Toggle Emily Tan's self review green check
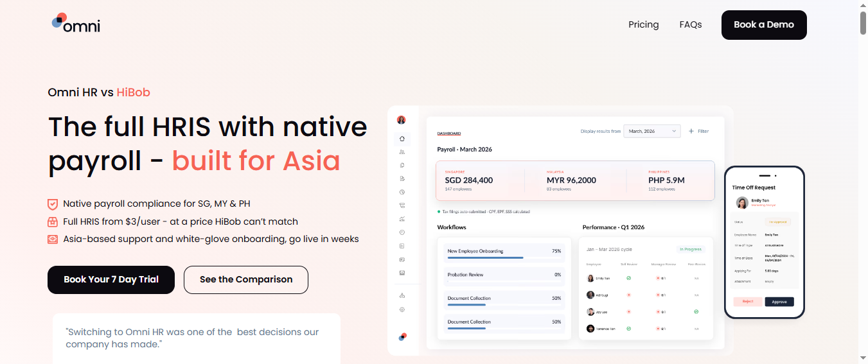The width and height of the screenshot is (868, 364). coord(628,278)
